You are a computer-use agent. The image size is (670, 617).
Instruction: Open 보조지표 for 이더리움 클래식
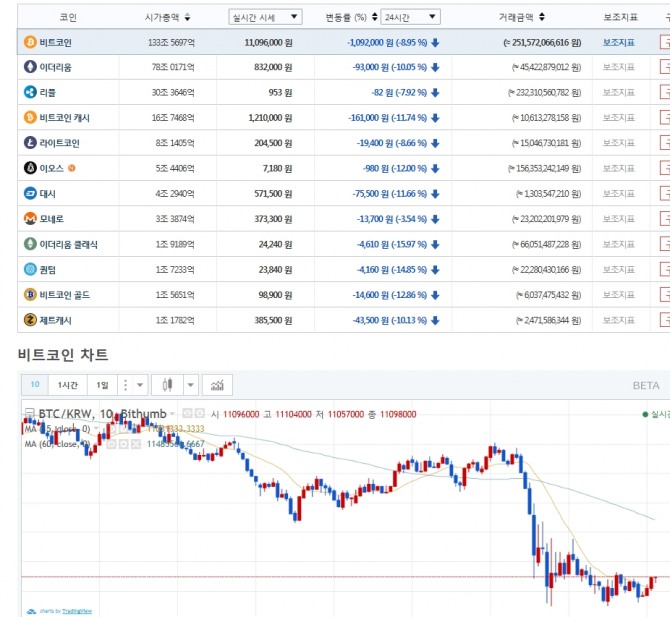tap(618, 244)
